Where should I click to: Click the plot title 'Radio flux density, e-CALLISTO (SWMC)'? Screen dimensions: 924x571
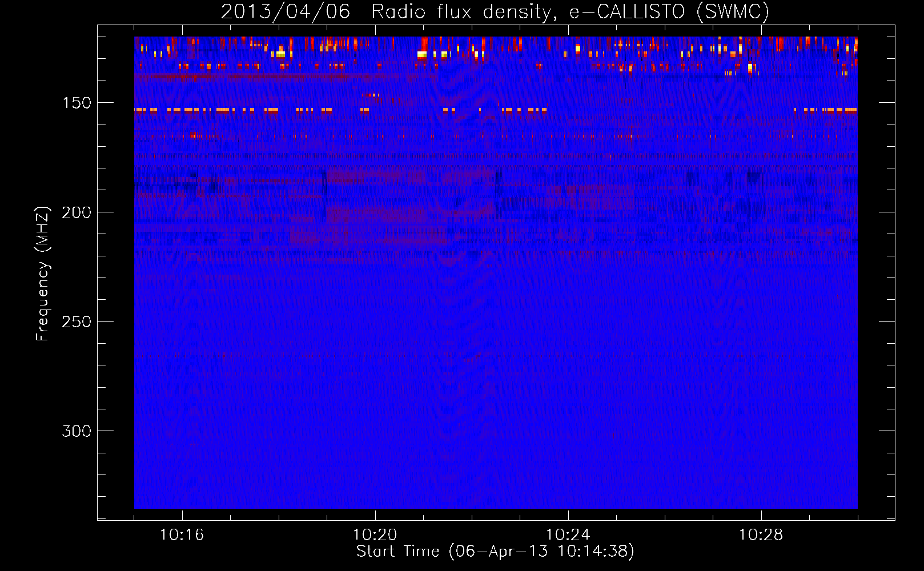pos(571,11)
